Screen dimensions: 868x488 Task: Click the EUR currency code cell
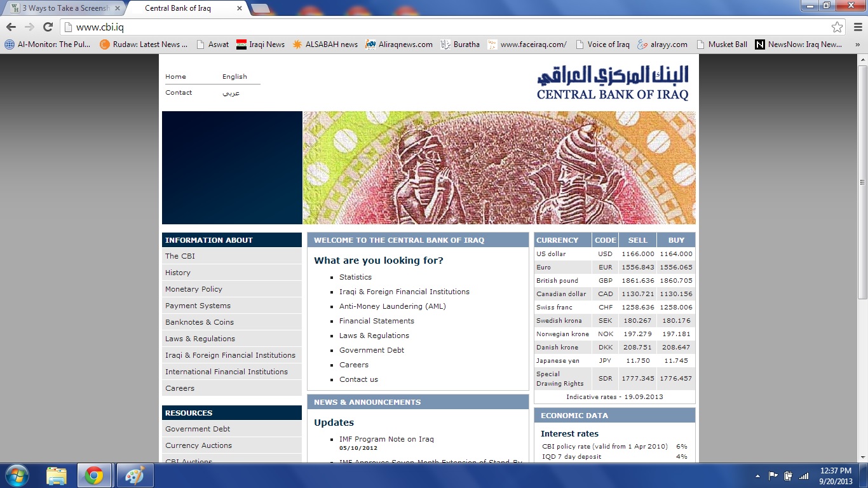606,268
